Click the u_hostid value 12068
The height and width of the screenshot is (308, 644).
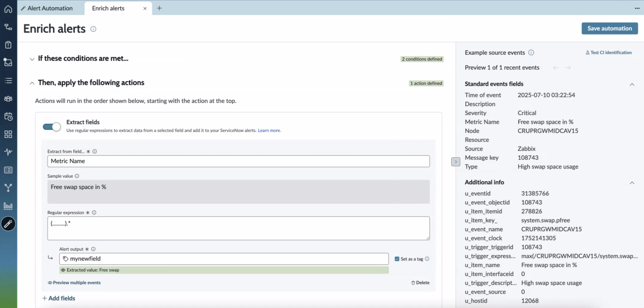(530, 301)
